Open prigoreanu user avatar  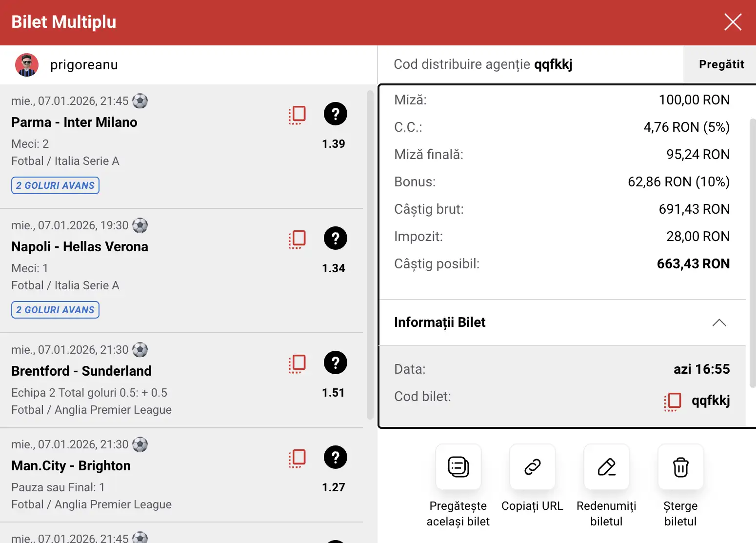[x=27, y=65]
